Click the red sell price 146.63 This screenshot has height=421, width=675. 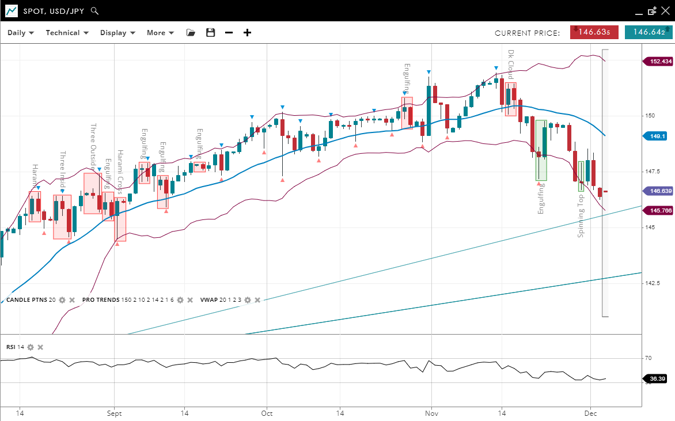click(x=594, y=32)
